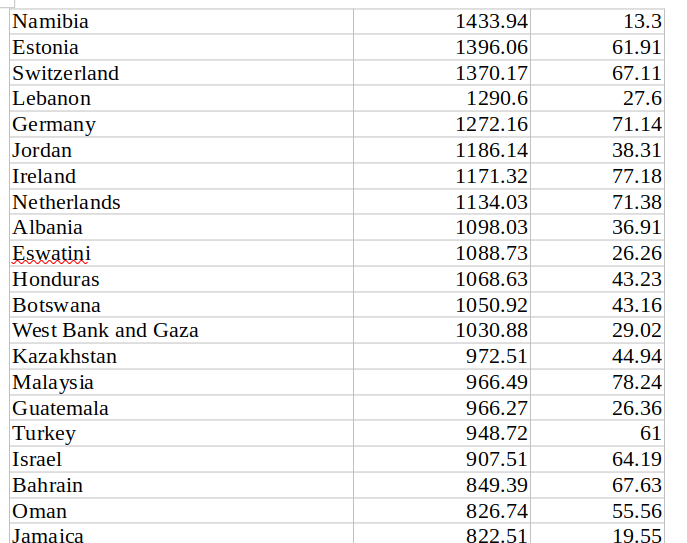Select the Namibia country cell
The height and width of the screenshot is (543, 687).
(x=181, y=21)
